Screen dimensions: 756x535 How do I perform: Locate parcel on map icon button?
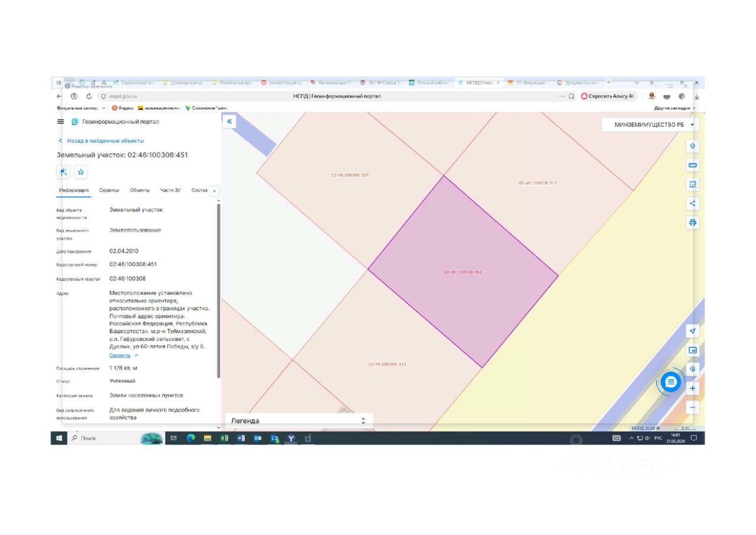pyautogui.click(x=63, y=172)
